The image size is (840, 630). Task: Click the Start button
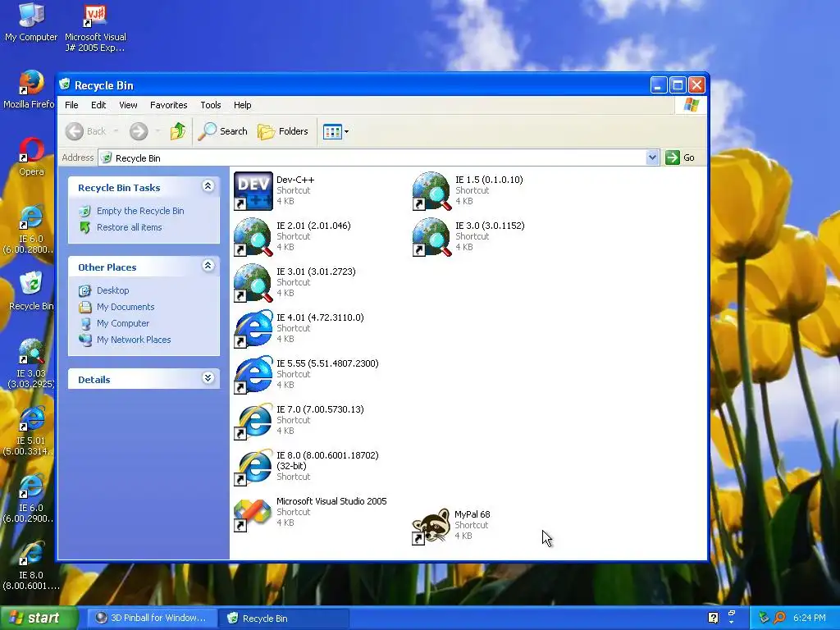point(38,618)
